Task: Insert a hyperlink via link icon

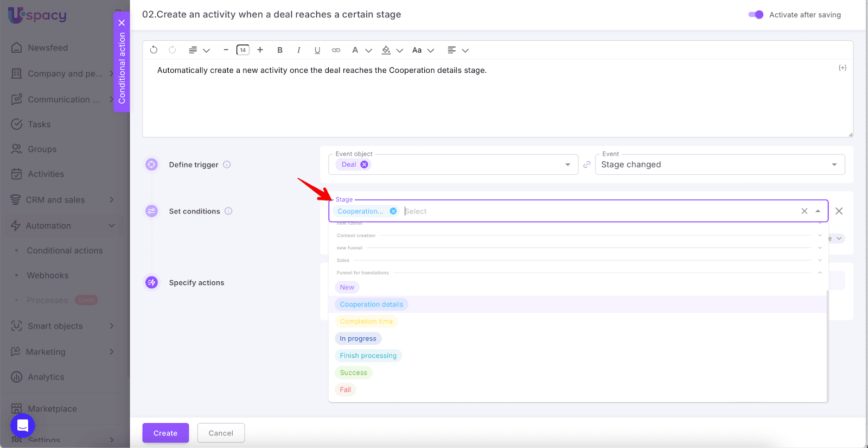Action: pos(336,50)
